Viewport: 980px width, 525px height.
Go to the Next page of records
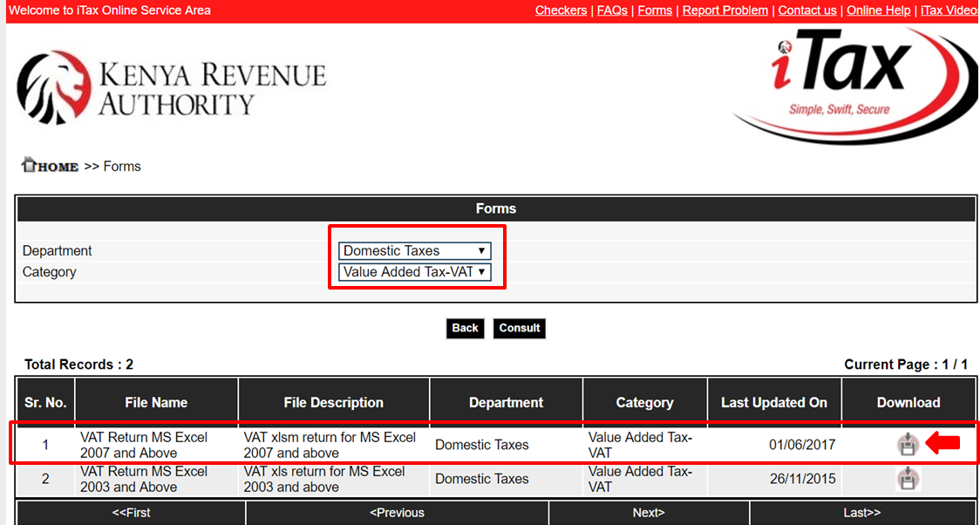click(x=649, y=513)
